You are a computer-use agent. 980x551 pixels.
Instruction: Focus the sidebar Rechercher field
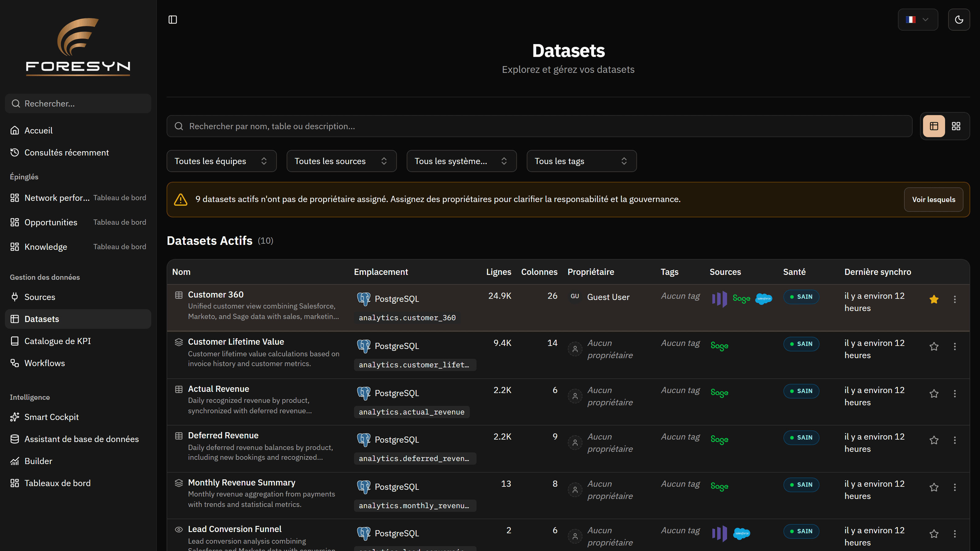pos(78,103)
